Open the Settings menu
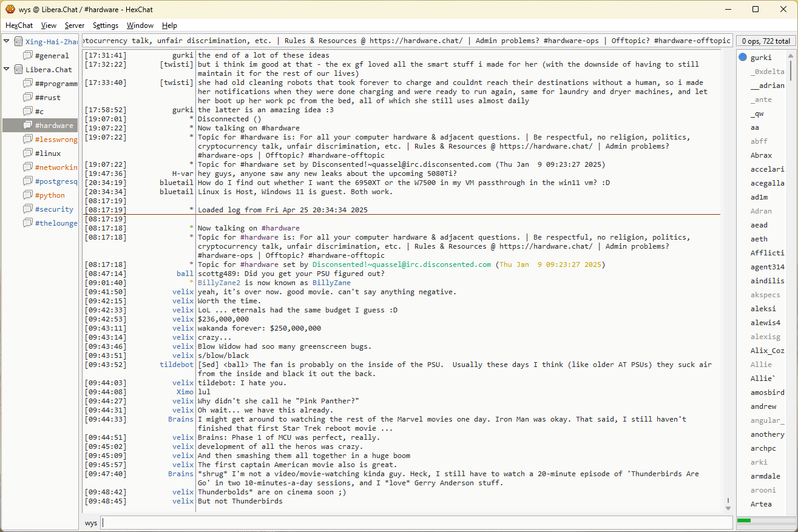The image size is (798, 532). point(105,25)
